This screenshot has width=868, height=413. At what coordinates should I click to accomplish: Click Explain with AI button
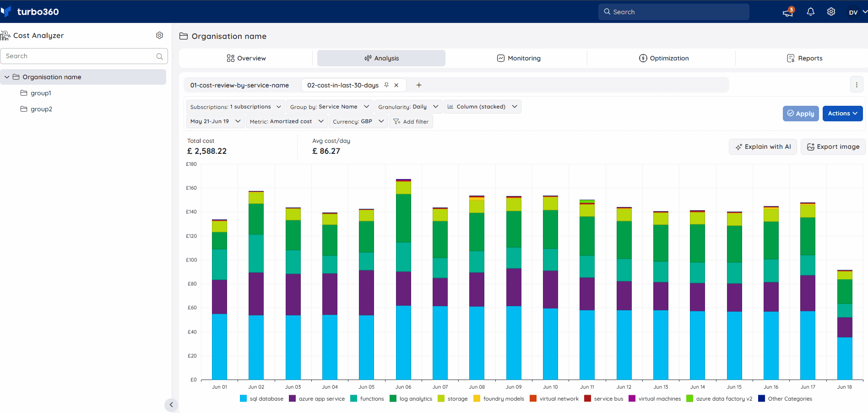tap(763, 147)
